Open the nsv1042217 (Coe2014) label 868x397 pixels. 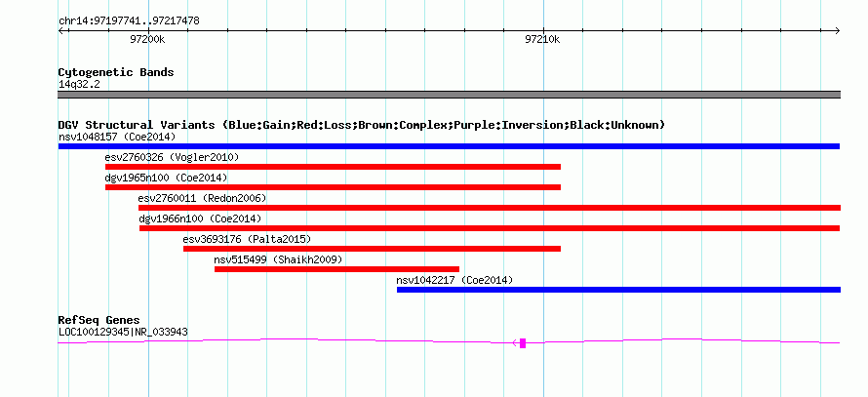point(455,280)
